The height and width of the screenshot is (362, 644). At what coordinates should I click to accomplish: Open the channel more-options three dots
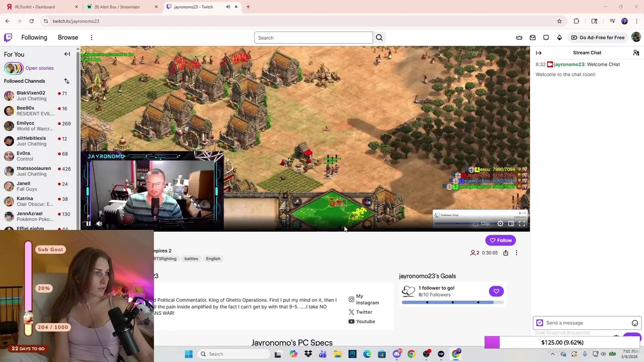516,253
